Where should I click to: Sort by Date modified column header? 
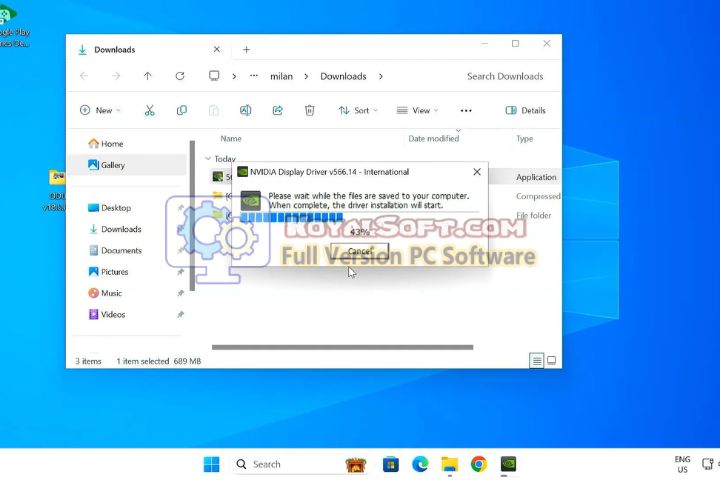click(433, 138)
